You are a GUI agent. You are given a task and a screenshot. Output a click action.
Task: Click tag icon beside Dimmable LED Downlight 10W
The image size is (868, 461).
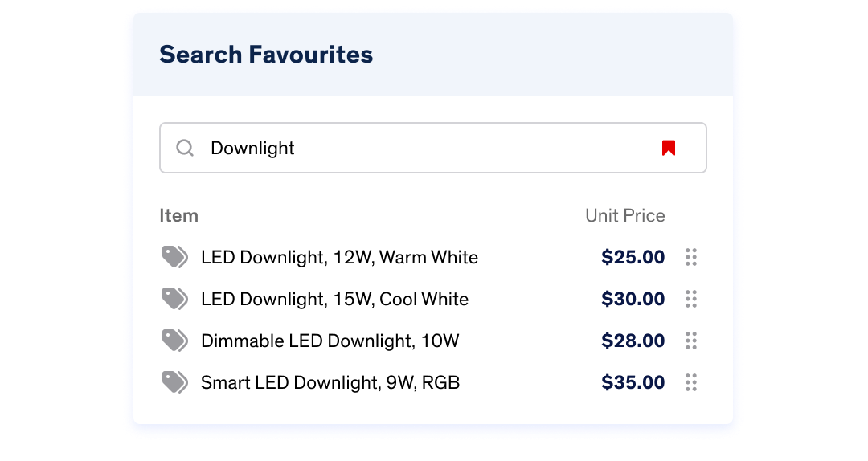175,341
